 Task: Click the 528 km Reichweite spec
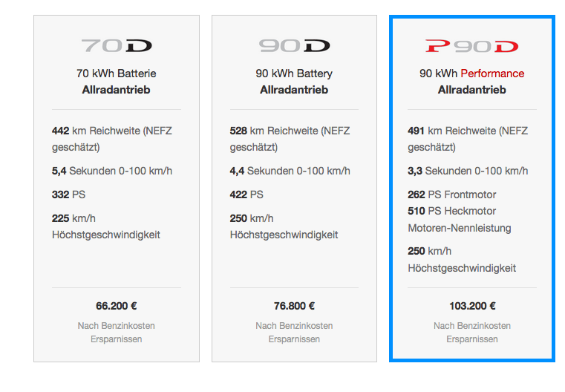click(290, 138)
